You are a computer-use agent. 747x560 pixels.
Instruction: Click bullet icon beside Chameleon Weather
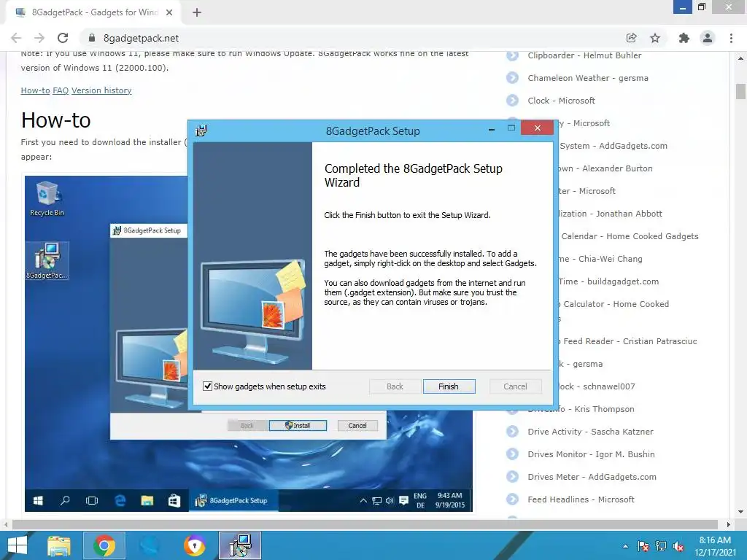tap(513, 77)
